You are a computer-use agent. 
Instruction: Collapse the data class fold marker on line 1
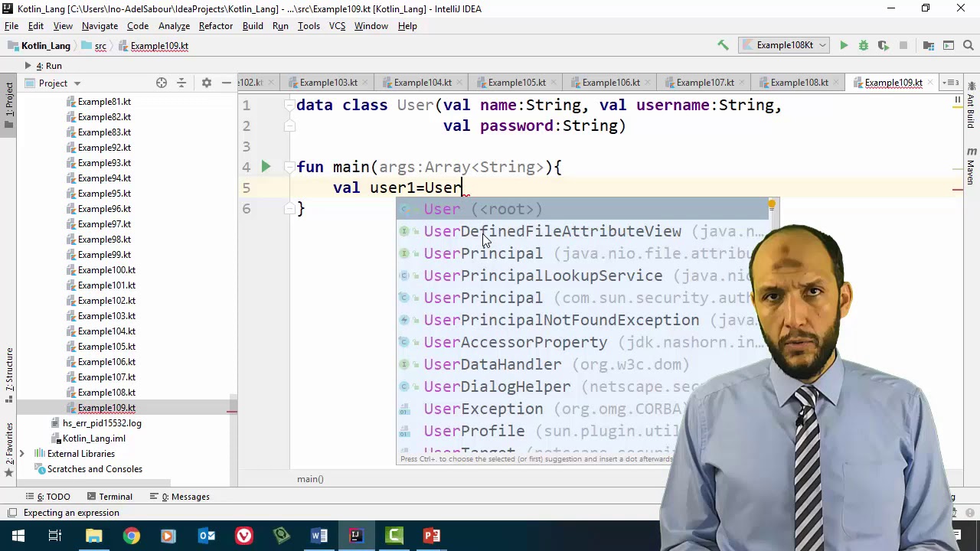point(290,105)
